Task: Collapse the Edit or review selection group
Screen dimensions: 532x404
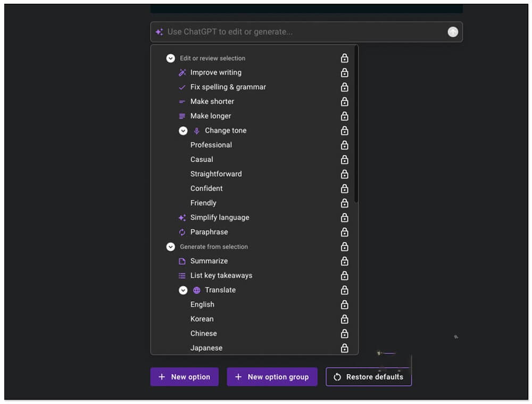Action: click(x=171, y=59)
